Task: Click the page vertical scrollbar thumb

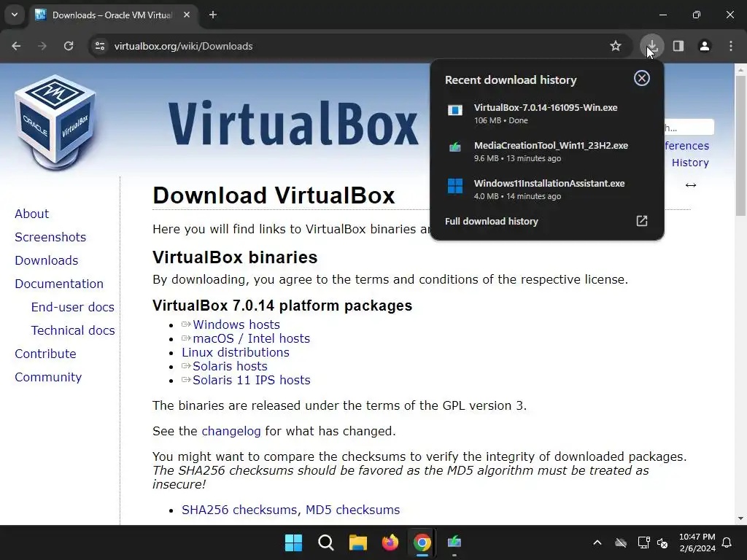Action: [740, 145]
